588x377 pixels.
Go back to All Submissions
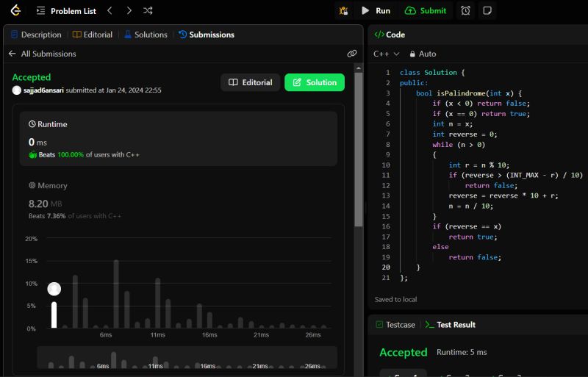[42, 54]
